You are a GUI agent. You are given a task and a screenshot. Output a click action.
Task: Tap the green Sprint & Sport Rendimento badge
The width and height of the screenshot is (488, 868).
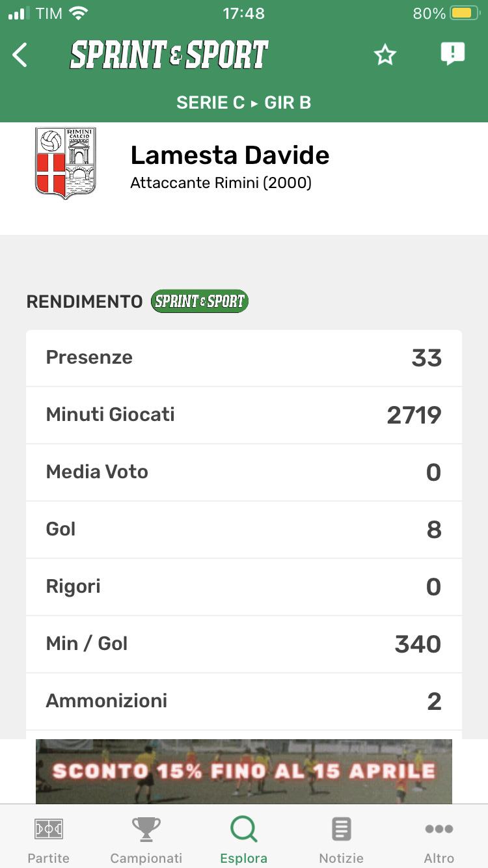click(199, 301)
